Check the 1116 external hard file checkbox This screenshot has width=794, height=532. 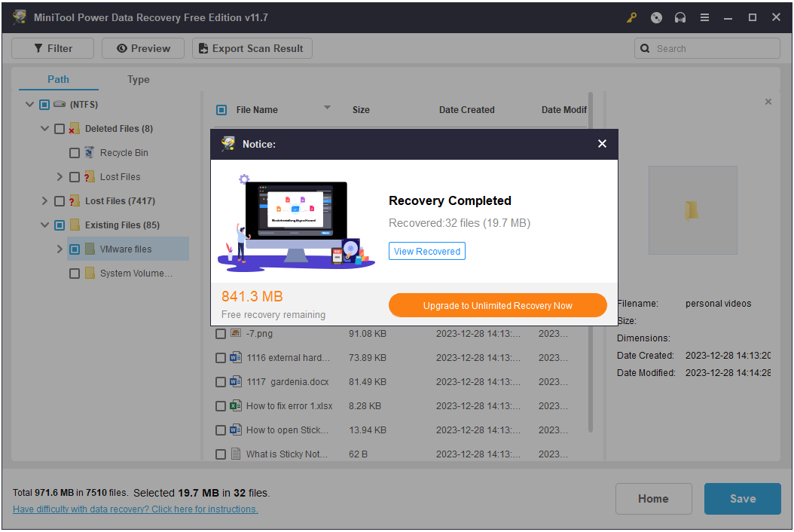[x=220, y=358]
